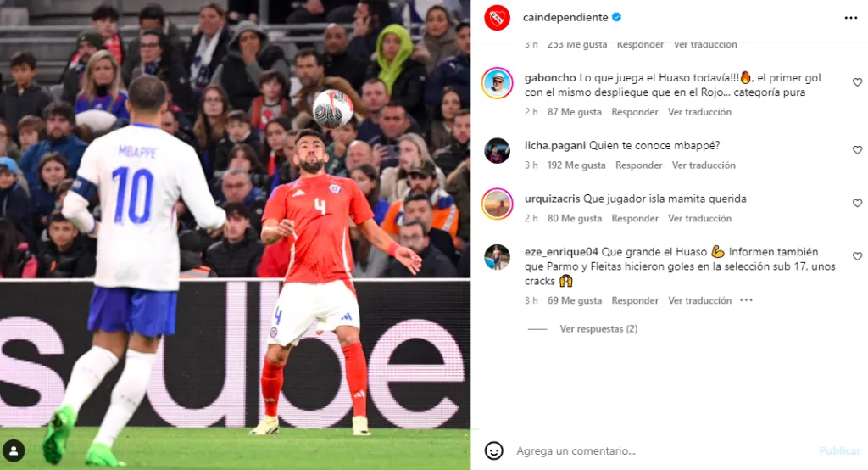Like gaboncho's comment with the heart
This screenshot has height=470, width=868.
pos(857,82)
